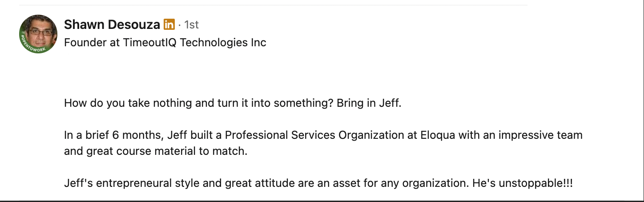Click the 1st degree connection label
This screenshot has width=644, height=202.
click(192, 25)
